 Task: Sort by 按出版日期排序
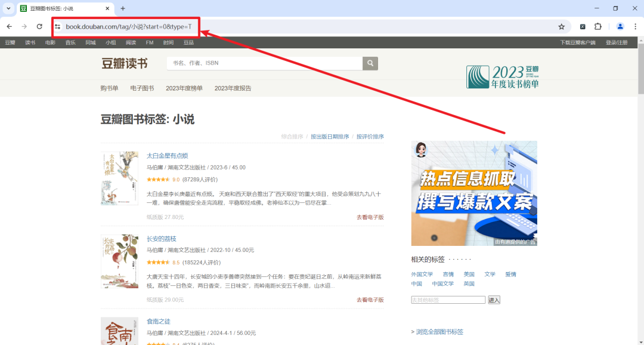(x=330, y=137)
